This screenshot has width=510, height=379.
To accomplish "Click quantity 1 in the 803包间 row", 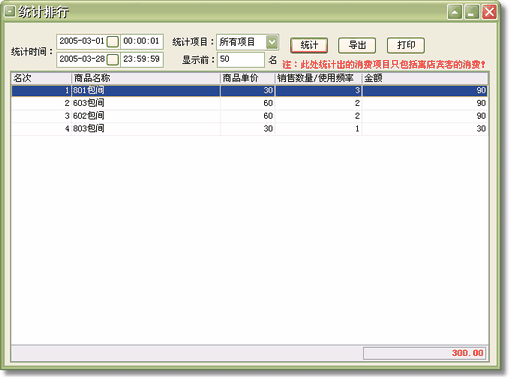I will tap(357, 129).
